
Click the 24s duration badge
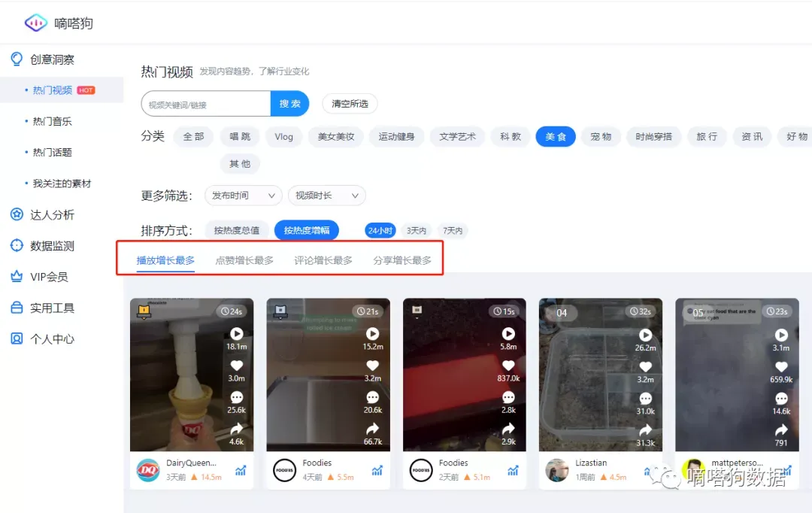pos(232,311)
